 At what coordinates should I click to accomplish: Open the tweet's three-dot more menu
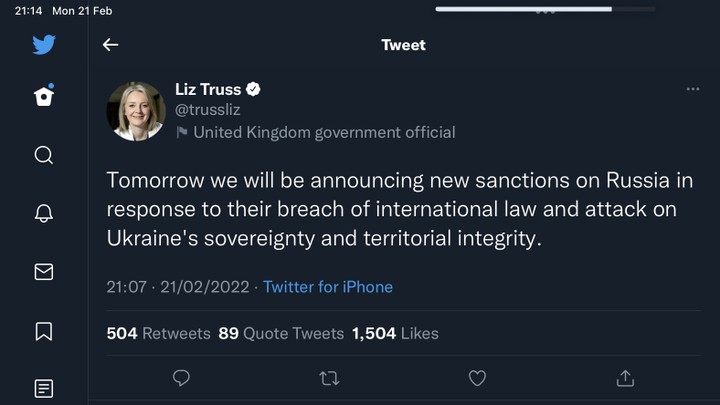pyautogui.click(x=692, y=90)
